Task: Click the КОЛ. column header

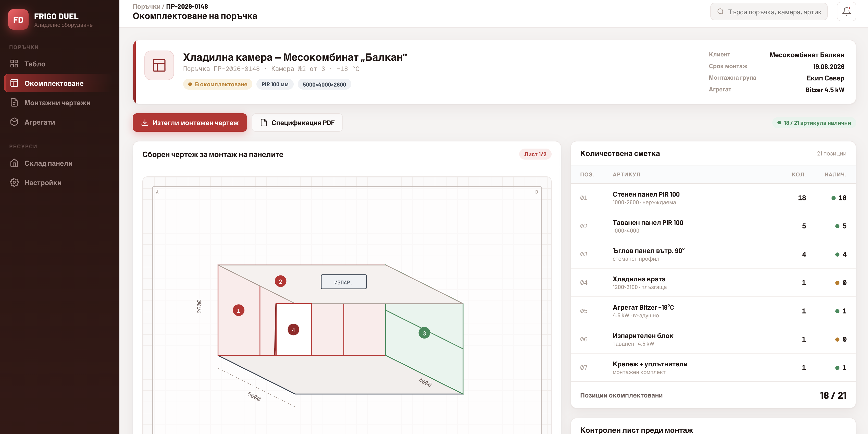Action: [799, 174]
